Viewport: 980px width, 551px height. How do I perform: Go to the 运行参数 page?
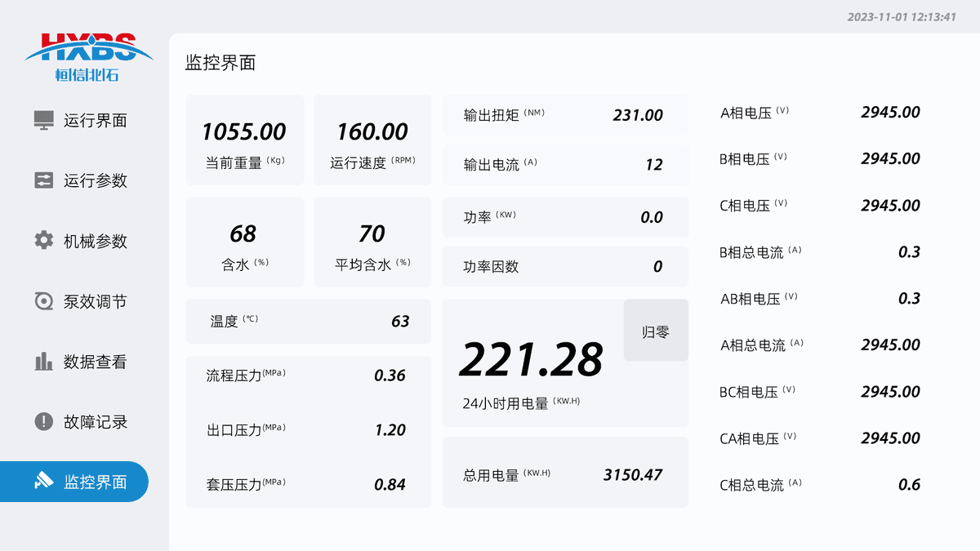(x=95, y=181)
